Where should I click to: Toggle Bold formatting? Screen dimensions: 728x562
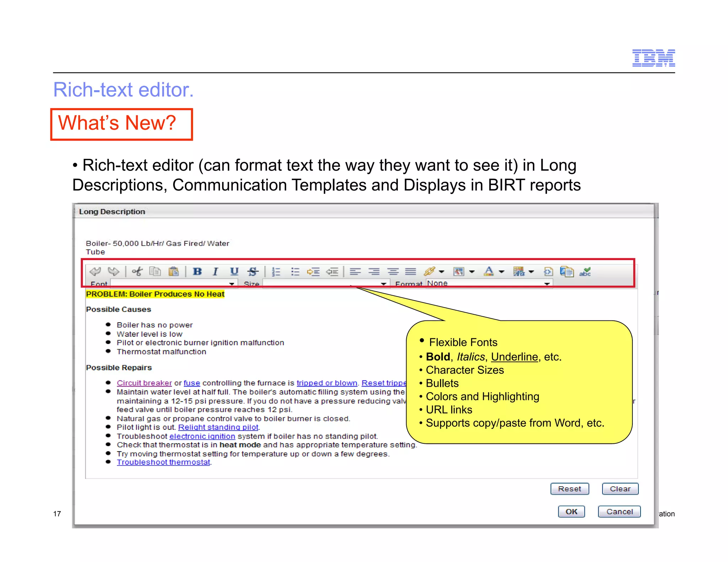coord(197,272)
